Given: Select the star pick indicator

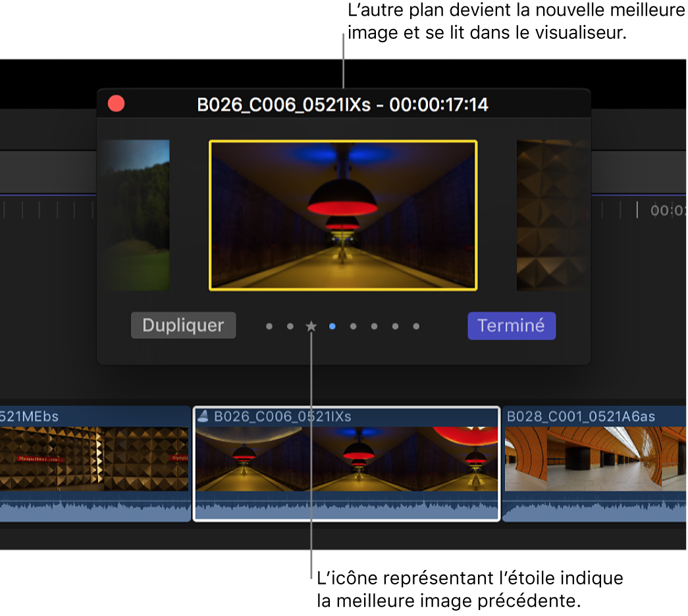Looking at the screenshot, I should [311, 326].
